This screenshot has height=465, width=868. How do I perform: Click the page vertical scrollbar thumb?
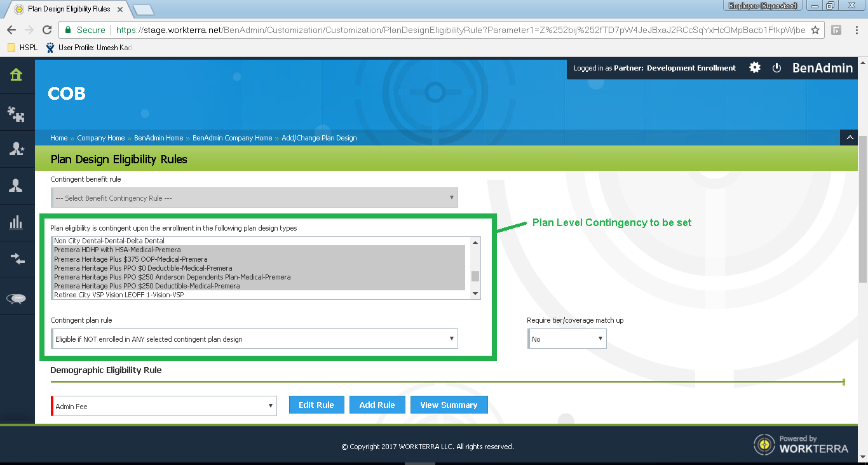(x=862, y=210)
